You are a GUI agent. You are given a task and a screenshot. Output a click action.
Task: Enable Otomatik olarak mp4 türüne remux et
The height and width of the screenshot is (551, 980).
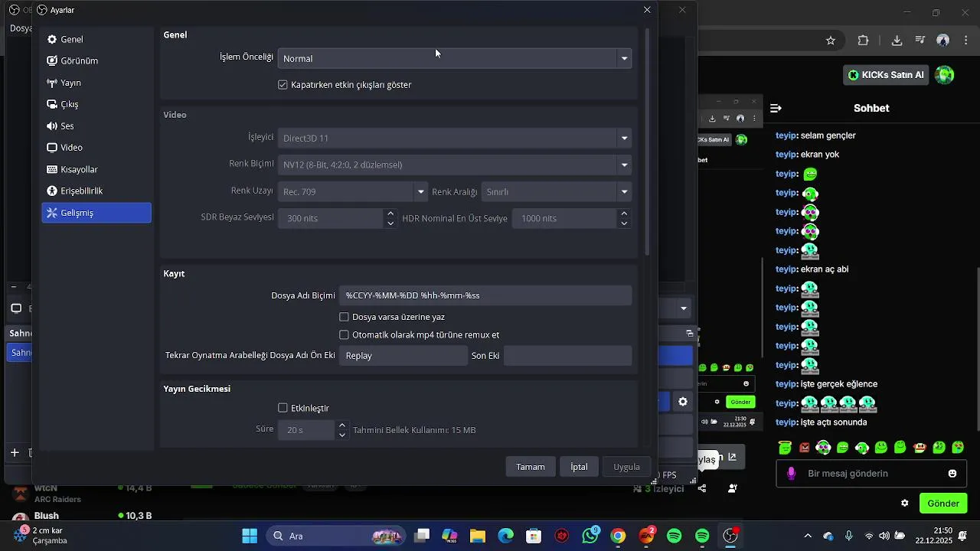344,335
